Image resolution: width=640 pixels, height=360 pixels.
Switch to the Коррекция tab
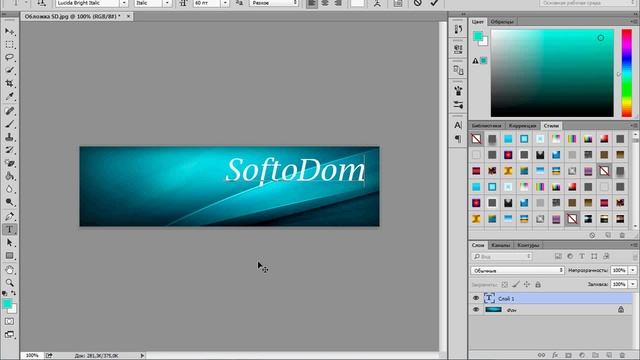(x=523, y=126)
